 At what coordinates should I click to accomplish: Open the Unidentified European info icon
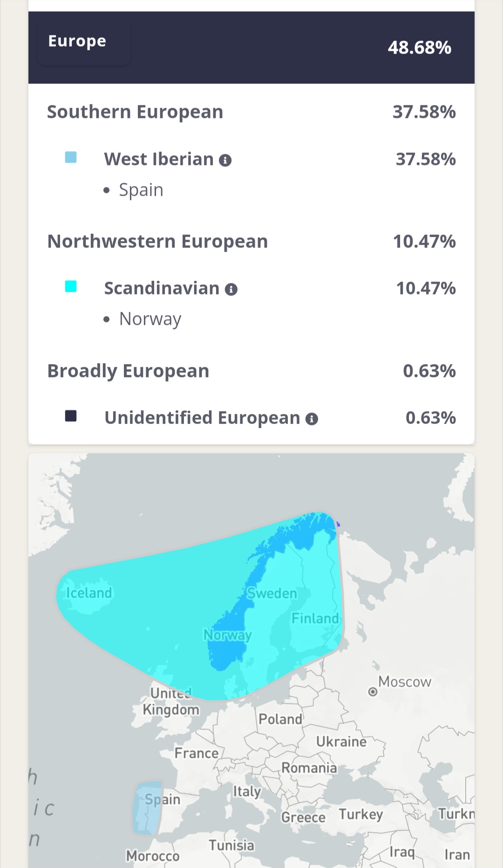click(x=312, y=419)
